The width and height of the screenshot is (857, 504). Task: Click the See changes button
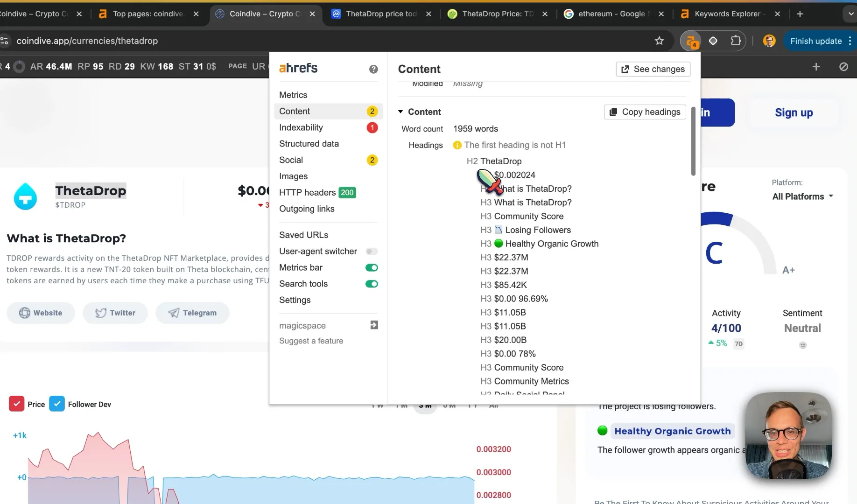tap(653, 69)
